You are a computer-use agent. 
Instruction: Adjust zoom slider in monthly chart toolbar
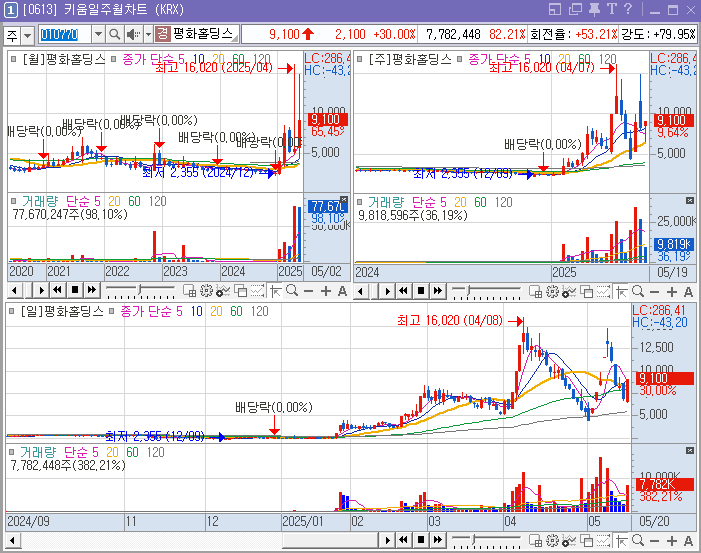pos(140,290)
